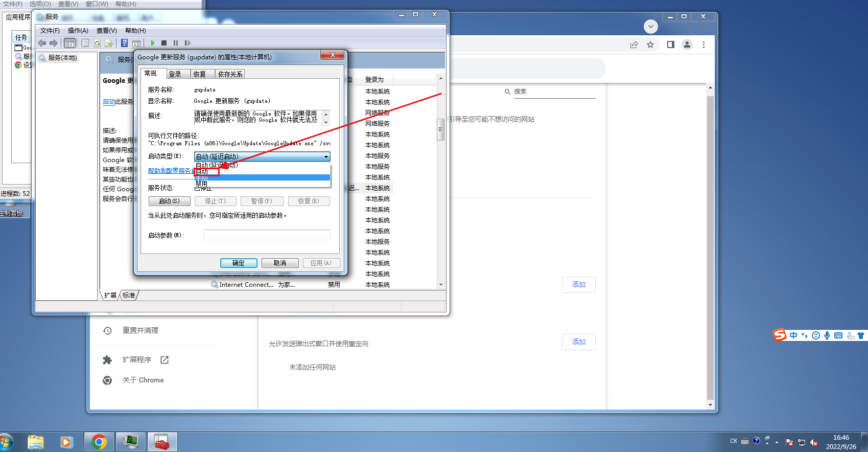Open the 启动类型 combo box arrow
The image size is (868, 452).
point(326,156)
